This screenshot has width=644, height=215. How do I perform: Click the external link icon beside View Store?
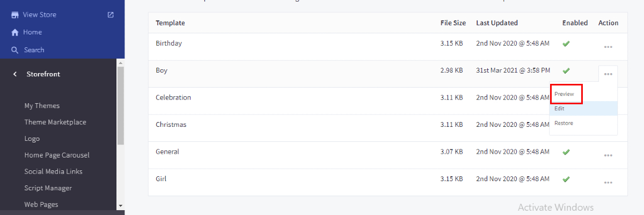click(111, 15)
